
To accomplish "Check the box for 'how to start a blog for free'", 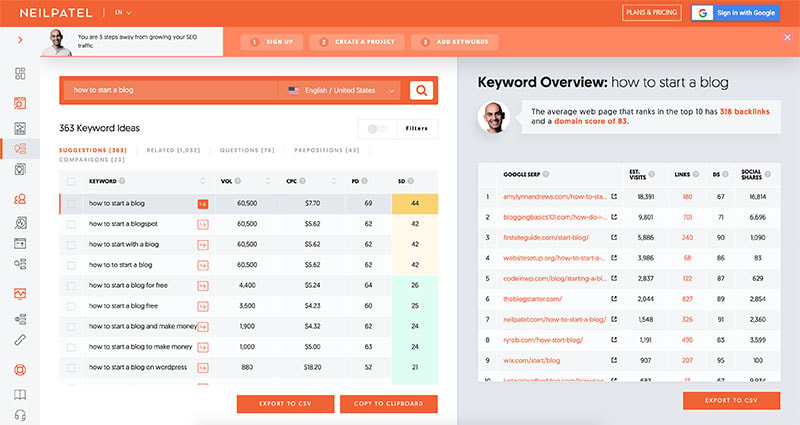I will [x=71, y=286].
